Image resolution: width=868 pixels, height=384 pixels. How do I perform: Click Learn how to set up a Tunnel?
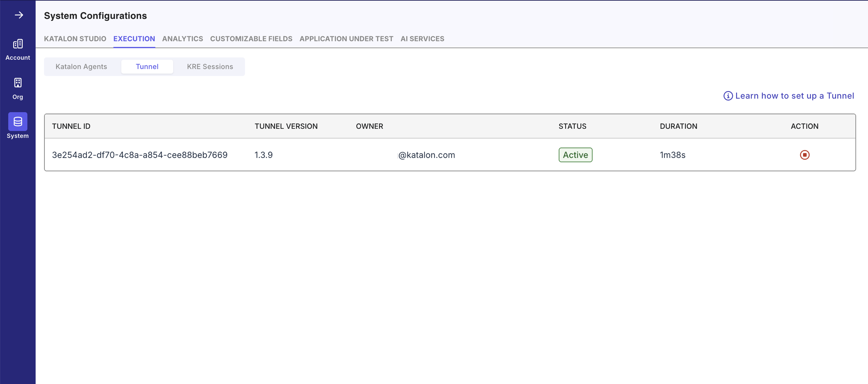[x=795, y=96]
